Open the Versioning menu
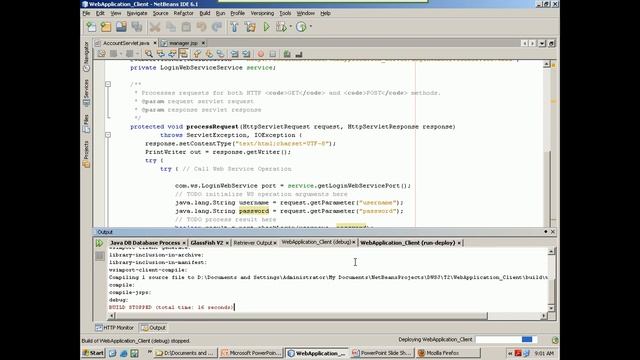Viewport: 640px width, 360px height. (262, 13)
